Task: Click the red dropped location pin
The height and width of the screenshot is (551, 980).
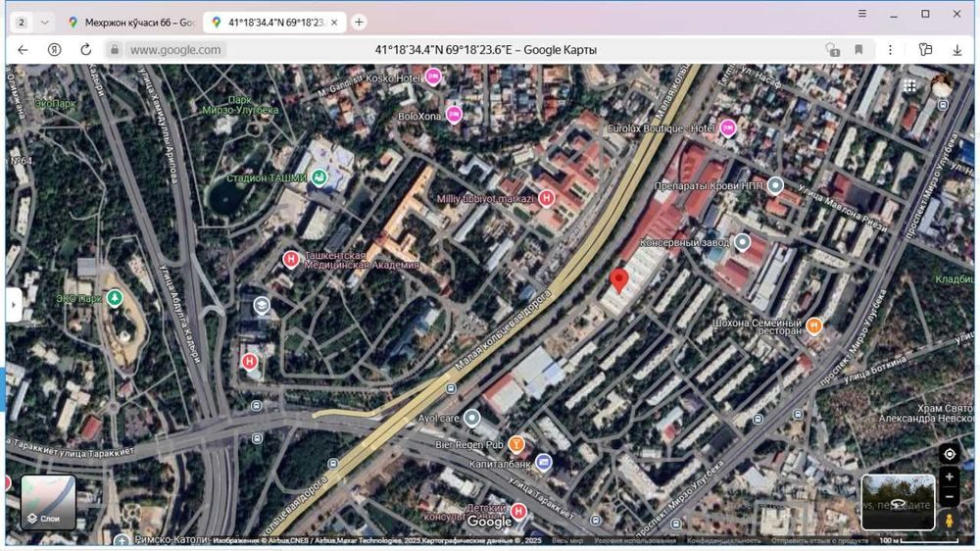Action: coord(618,280)
